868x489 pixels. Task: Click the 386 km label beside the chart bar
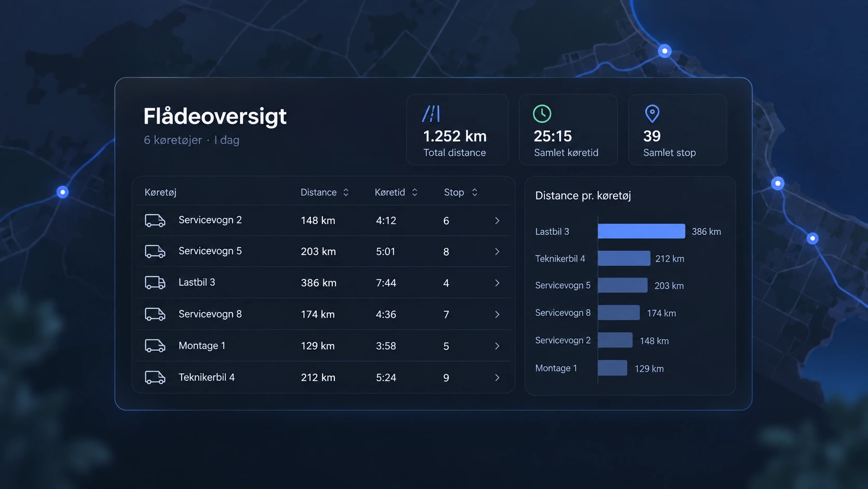(x=707, y=232)
